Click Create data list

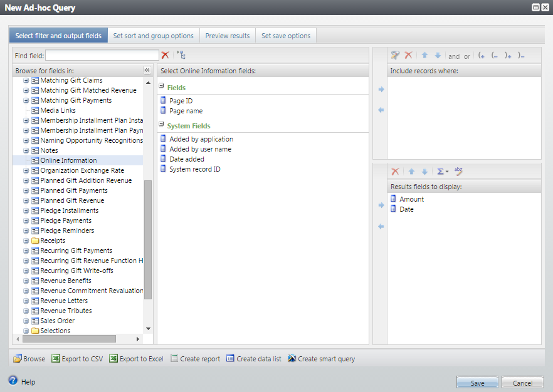[254, 359]
